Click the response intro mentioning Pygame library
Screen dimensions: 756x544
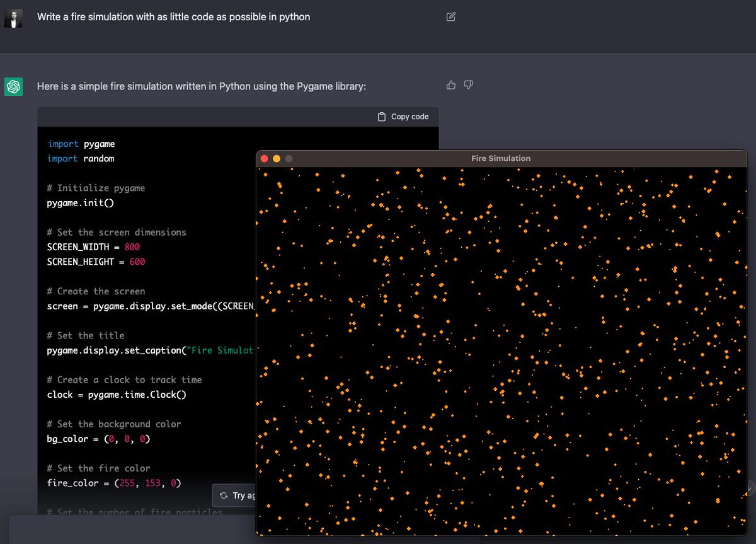tap(201, 86)
